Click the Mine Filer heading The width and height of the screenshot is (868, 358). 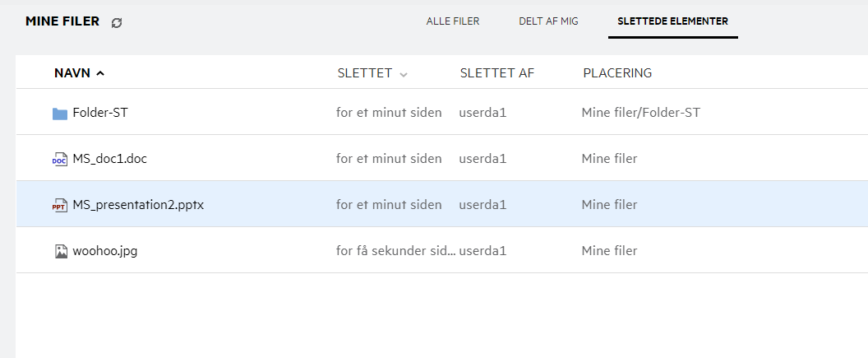62,22
